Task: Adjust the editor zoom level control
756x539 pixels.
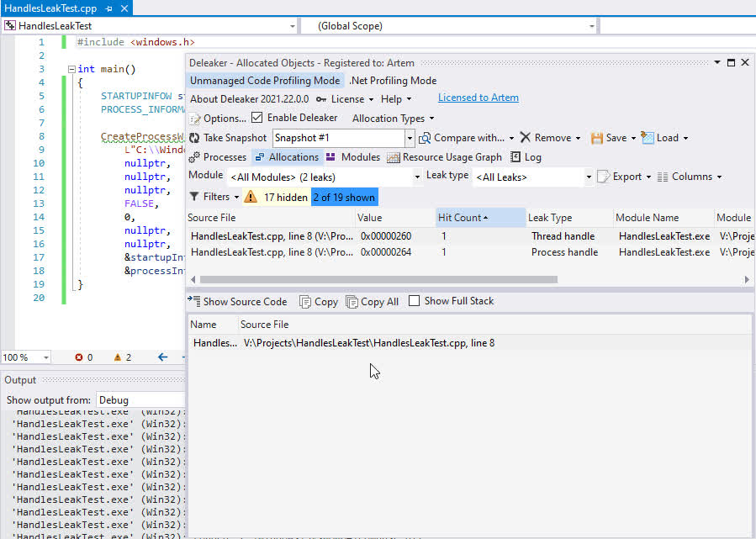Action: (x=25, y=357)
